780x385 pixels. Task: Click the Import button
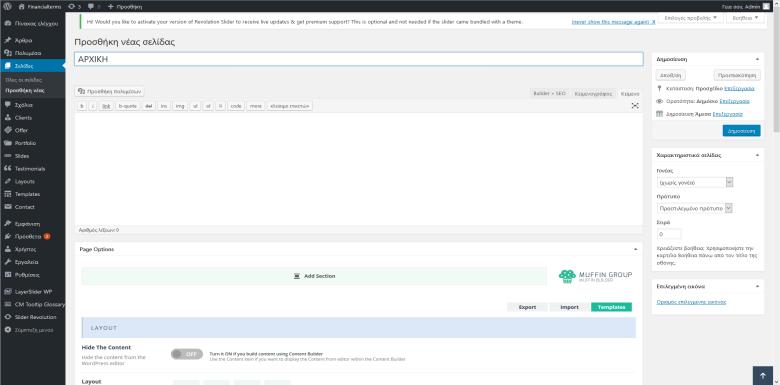pyautogui.click(x=570, y=307)
